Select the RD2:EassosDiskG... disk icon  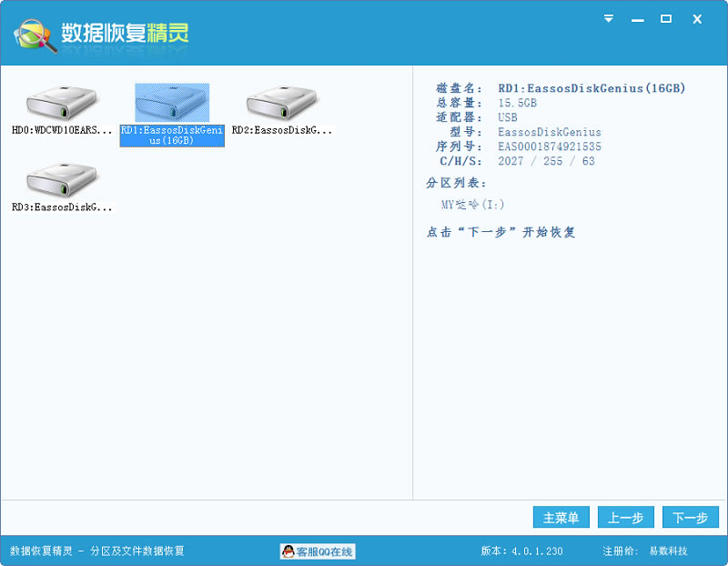[281, 101]
